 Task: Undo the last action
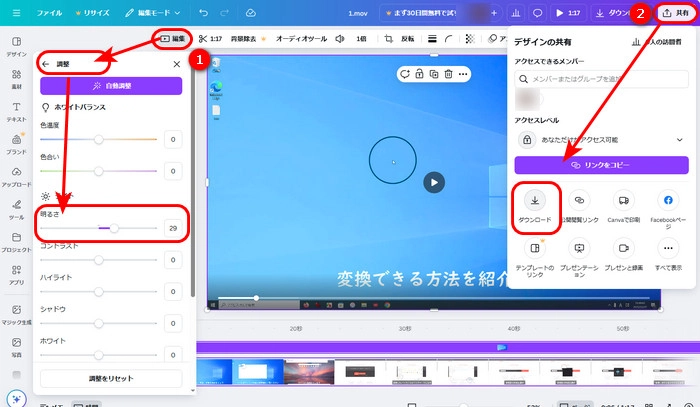[204, 13]
